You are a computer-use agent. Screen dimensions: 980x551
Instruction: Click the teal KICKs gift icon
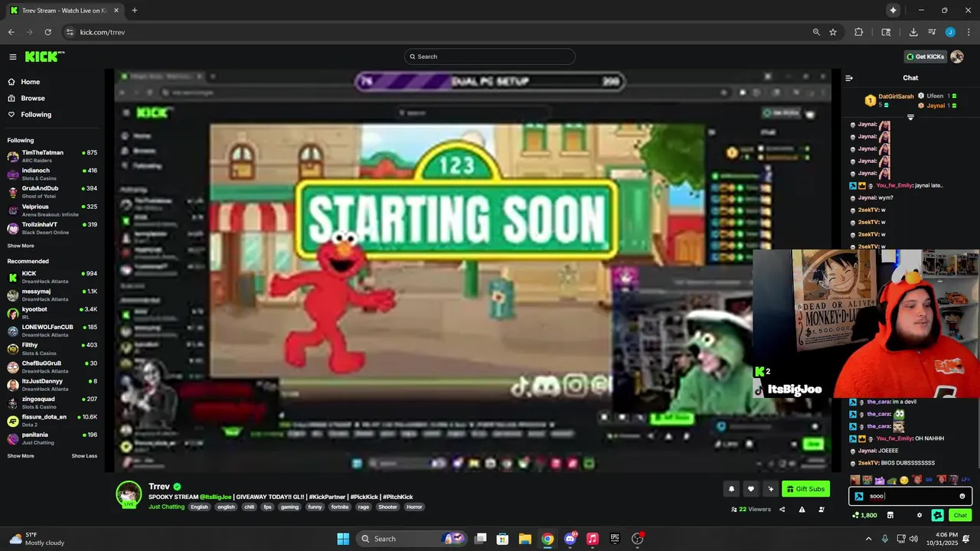click(937, 515)
